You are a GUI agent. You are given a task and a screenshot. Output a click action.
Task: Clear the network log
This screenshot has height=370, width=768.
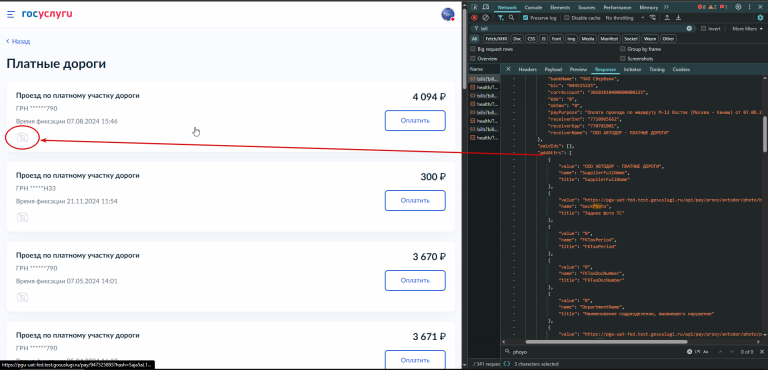(486, 18)
